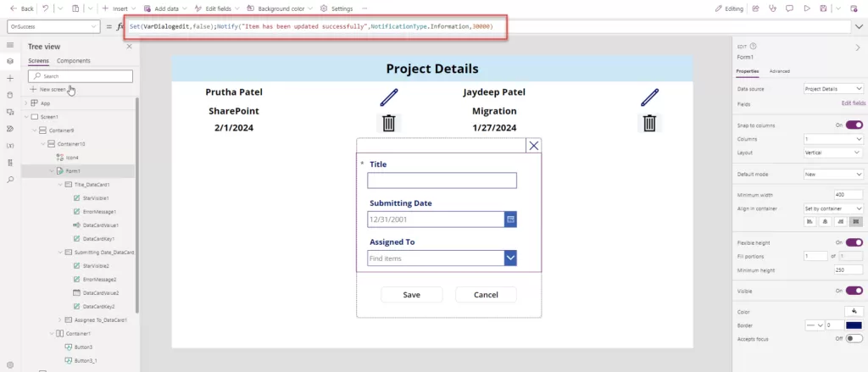The width and height of the screenshot is (868, 372).
Task: Click the Save disk icon in top toolbar
Action: click(822, 8)
